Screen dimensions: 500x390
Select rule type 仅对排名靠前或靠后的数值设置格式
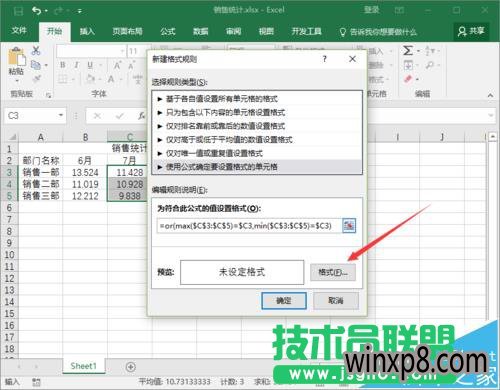(x=257, y=126)
